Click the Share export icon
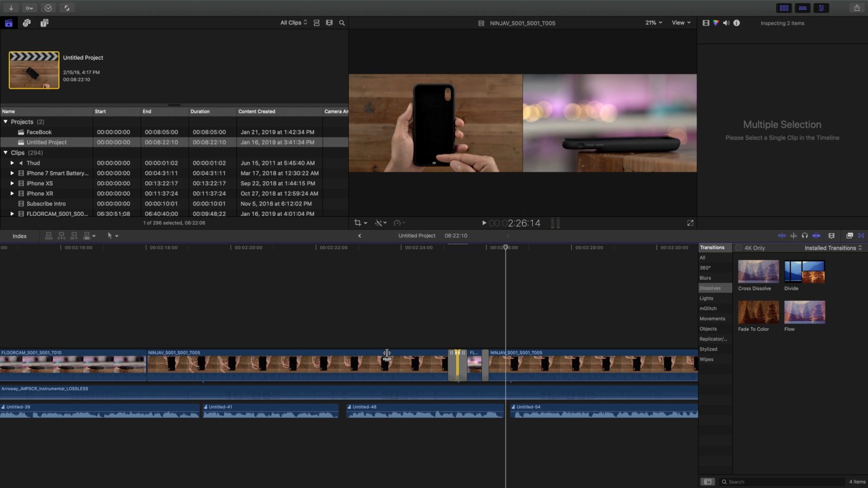868x488 pixels. click(857, 8)
